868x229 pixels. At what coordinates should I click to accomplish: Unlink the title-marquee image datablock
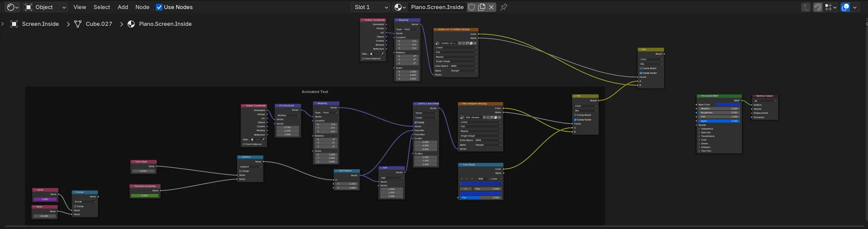coord(499,118)
